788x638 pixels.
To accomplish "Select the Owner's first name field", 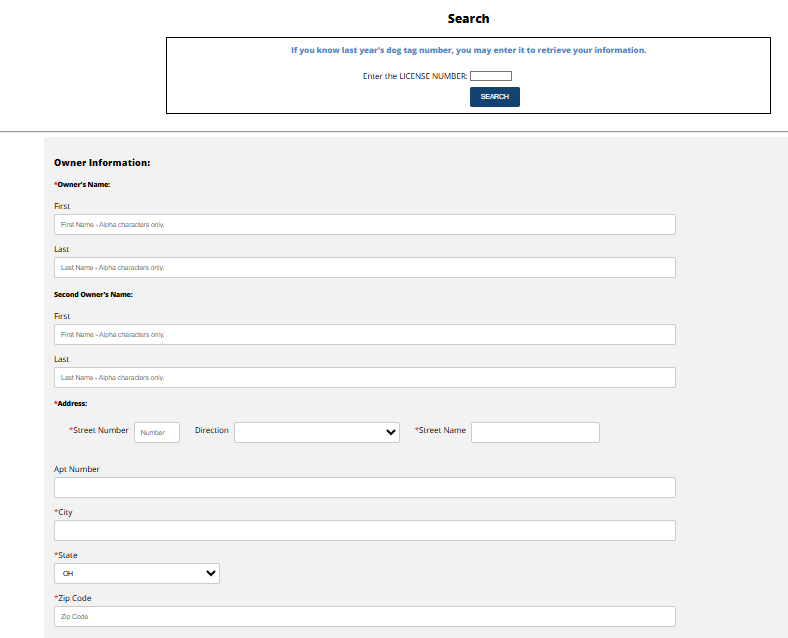I will coord(364,225).
